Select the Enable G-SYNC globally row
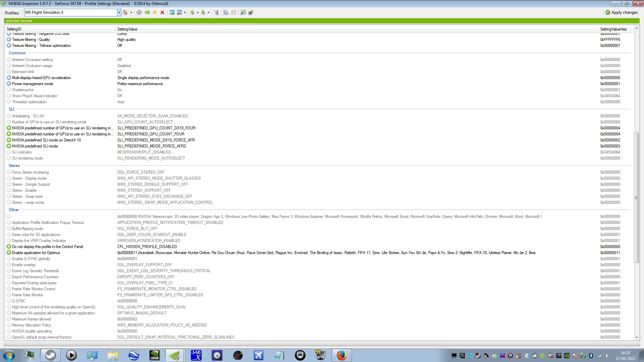 [x=317, y=259]
